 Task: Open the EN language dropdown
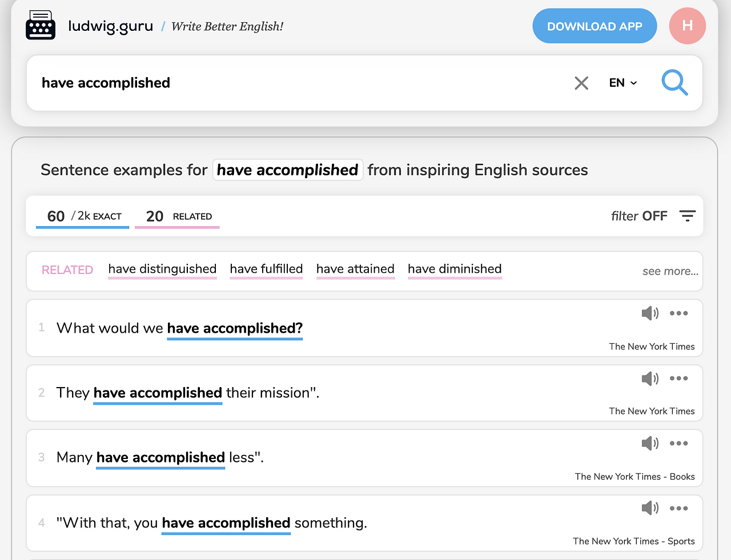(x=622, y=83)
